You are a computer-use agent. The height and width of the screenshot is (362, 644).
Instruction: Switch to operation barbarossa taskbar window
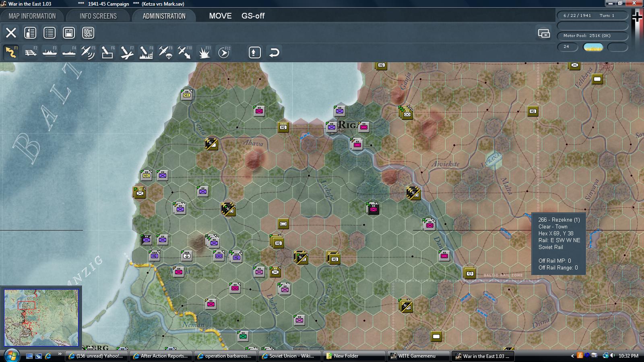[226, 356]
